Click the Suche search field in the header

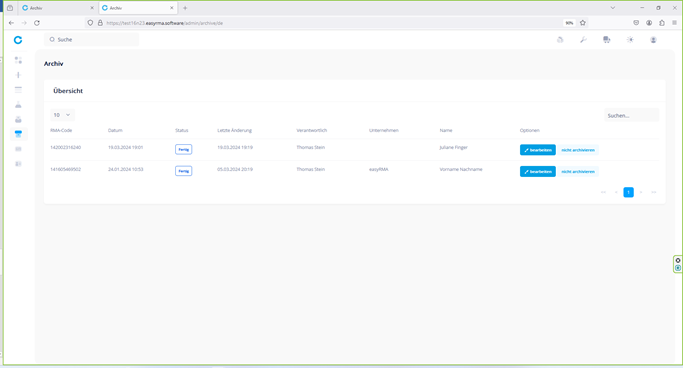[91, 40]
